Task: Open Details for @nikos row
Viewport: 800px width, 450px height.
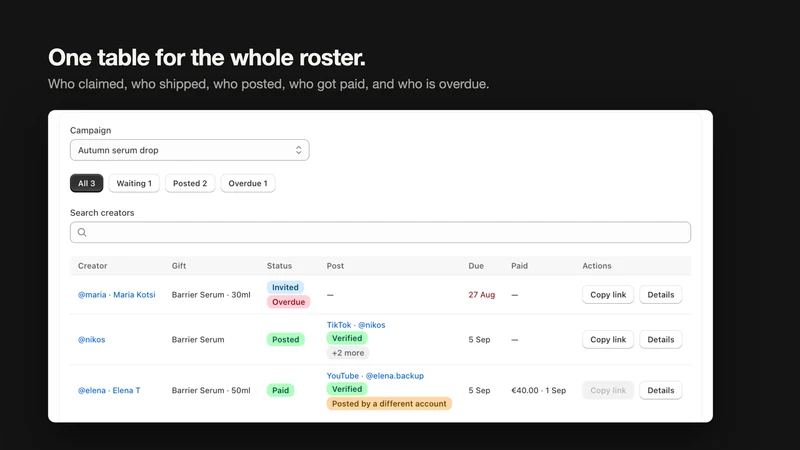Action: coord(660,339)
